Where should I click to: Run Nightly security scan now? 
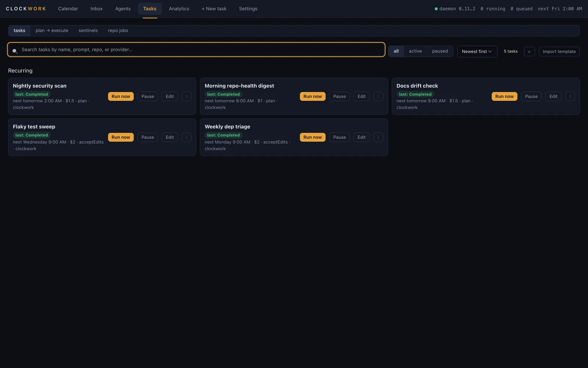click(x=121, y=96)
